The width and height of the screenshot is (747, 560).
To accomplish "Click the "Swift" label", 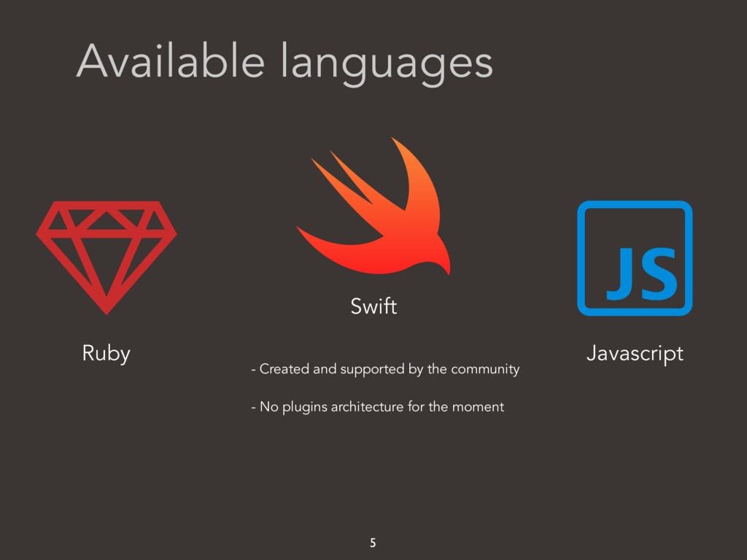I will pos(373,306).
